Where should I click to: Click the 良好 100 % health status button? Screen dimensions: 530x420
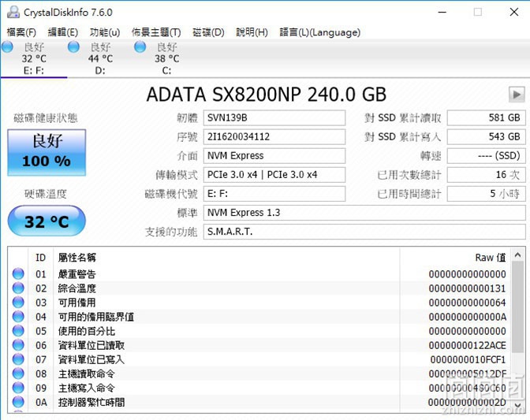(47, 153)
